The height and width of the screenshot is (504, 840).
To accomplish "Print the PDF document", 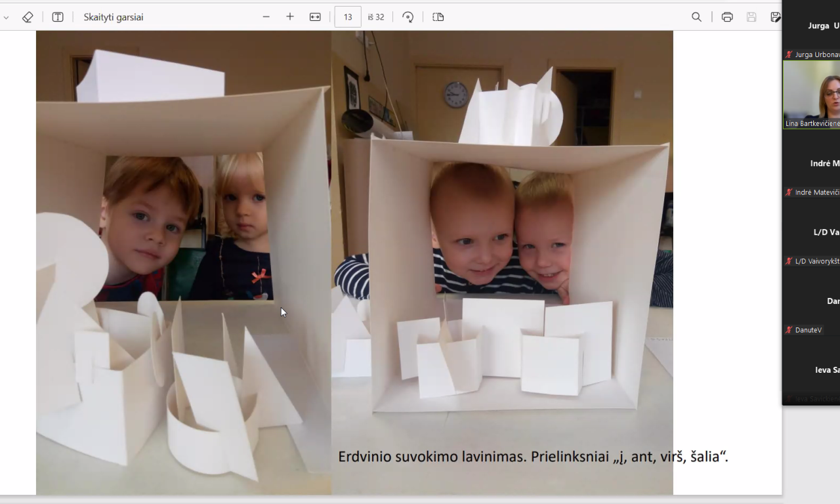I will point(727,17).
